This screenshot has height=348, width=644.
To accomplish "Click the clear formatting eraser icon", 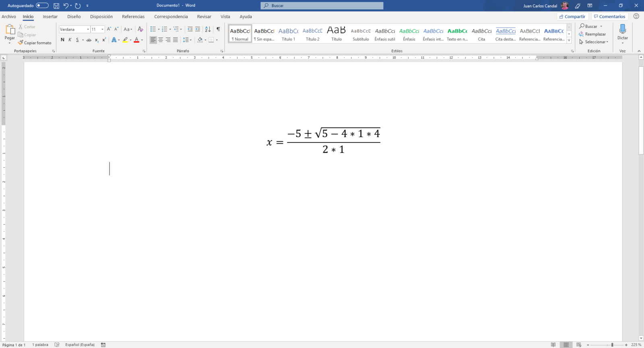I will 140,29.
